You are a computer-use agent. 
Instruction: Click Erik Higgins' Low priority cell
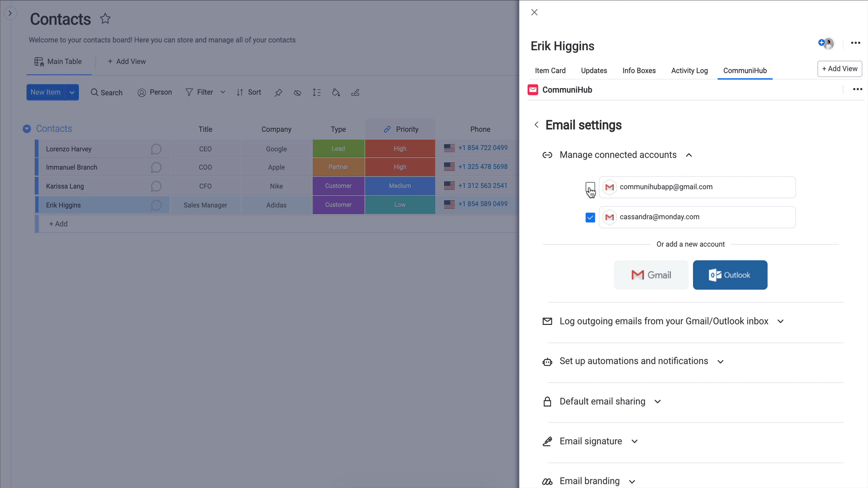(x=400, y=205)
